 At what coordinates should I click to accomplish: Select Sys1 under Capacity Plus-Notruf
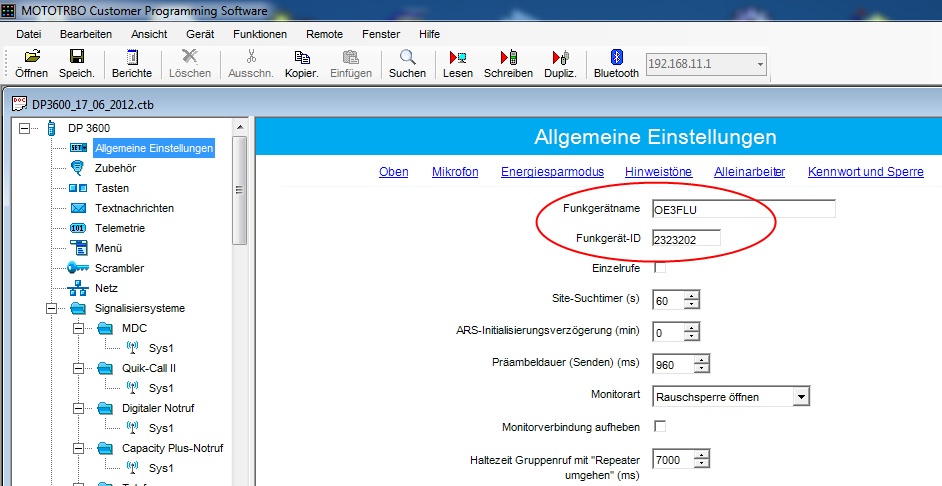pos(161,468)
